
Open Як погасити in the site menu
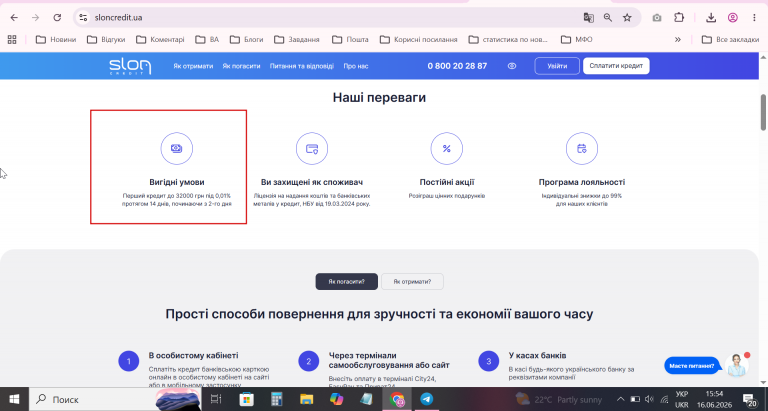[x=241, y=66]
